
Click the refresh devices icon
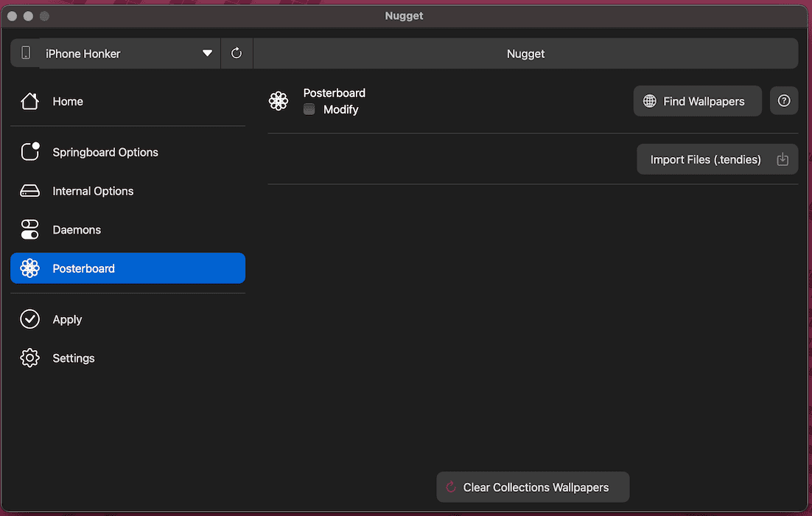click(237, 53)
